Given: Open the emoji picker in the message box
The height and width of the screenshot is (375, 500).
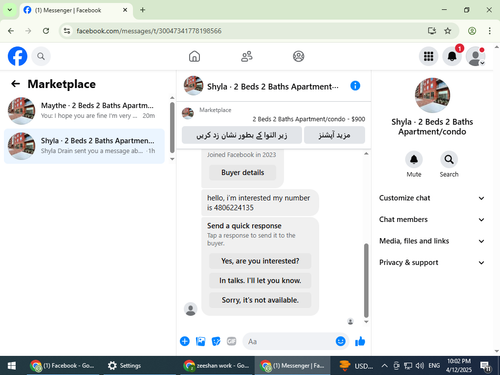Looking at the screenshot, I should coord(340,341).
